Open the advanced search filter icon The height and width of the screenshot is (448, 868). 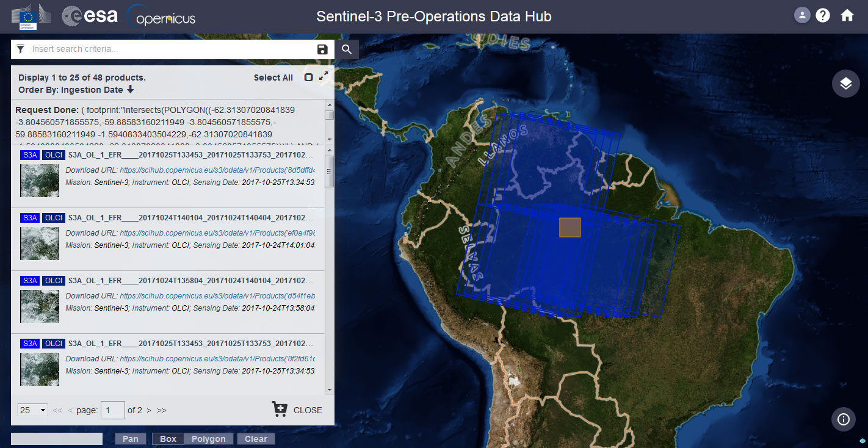(x=20, y=49)
